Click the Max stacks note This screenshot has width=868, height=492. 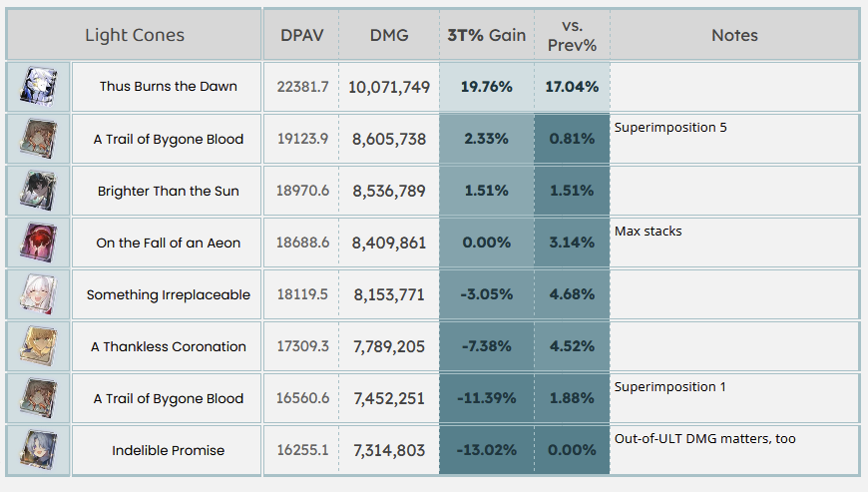649,232
